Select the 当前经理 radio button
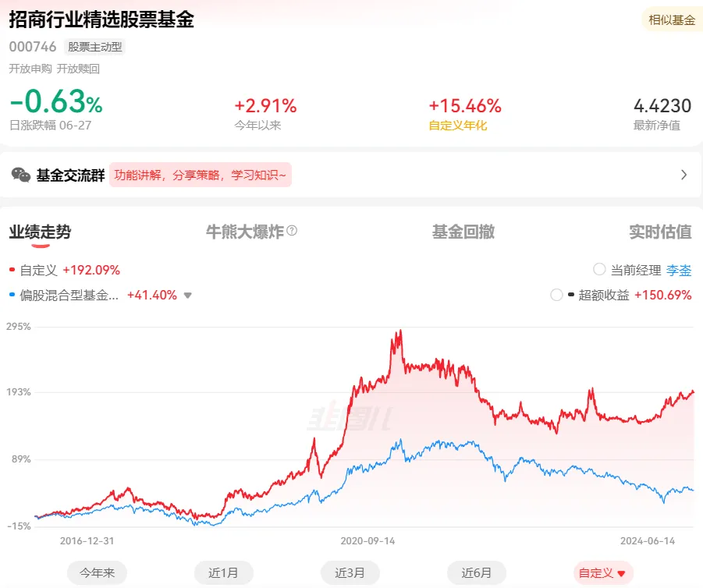The width and height of the screenshot is (703, 588). [599, 269]
